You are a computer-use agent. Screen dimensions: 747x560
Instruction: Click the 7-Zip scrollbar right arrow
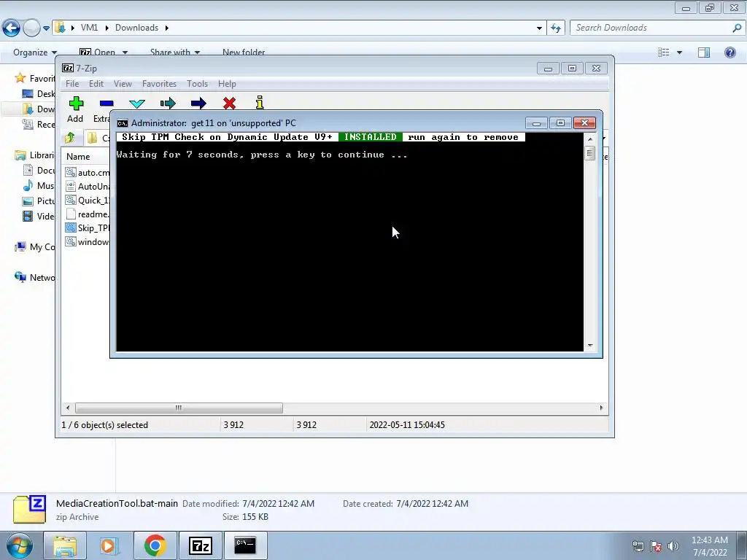601,408
